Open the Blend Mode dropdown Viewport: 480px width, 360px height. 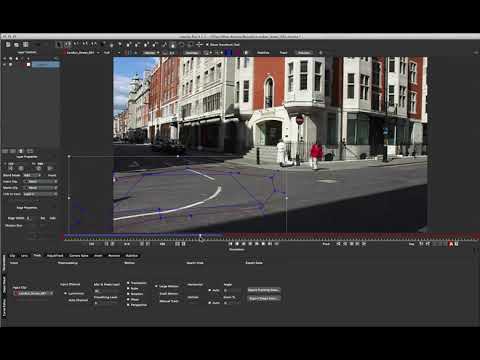click(31, 175)
